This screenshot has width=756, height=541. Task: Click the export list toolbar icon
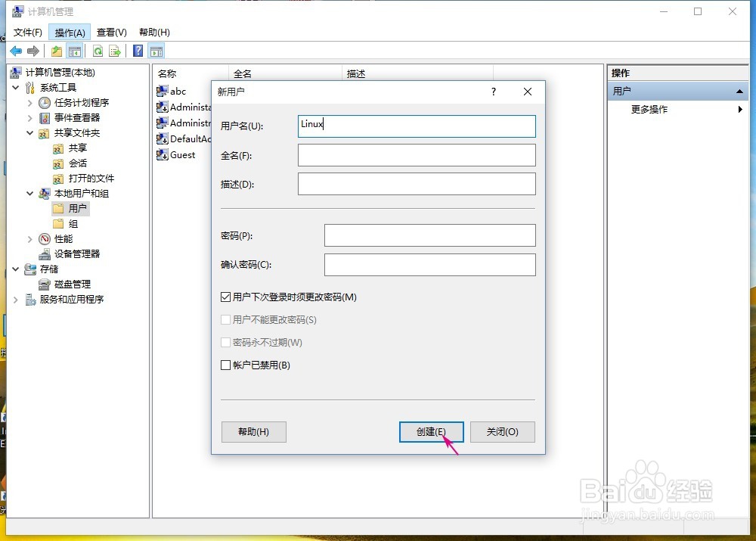tap(115, 51)
